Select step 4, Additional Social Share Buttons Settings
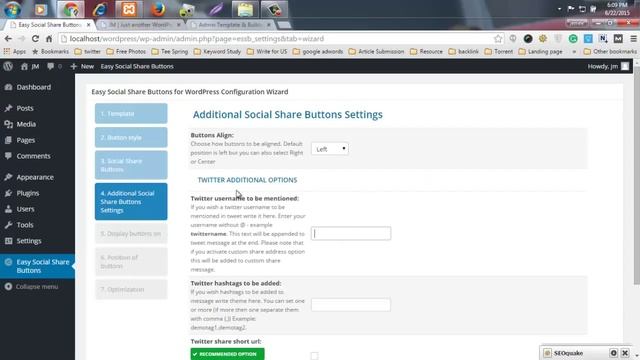This screenshot has width=640, height=360. click(131, 202)
